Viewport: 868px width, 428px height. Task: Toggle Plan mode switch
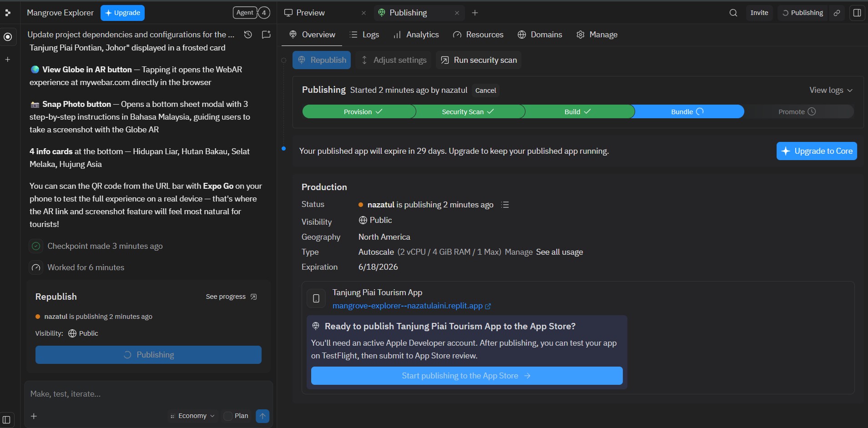[228, 416]
